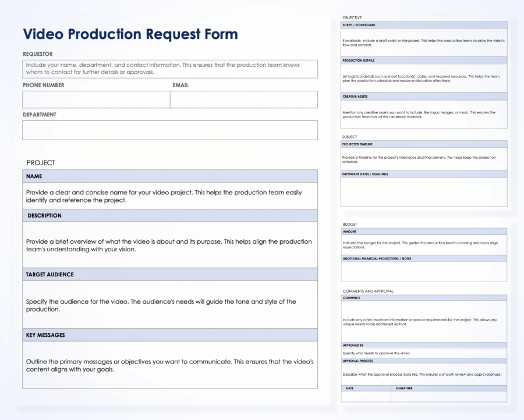This screenshot has width=524, height=420.
Task: Click the project Name description area
Action: click(169, 195)
